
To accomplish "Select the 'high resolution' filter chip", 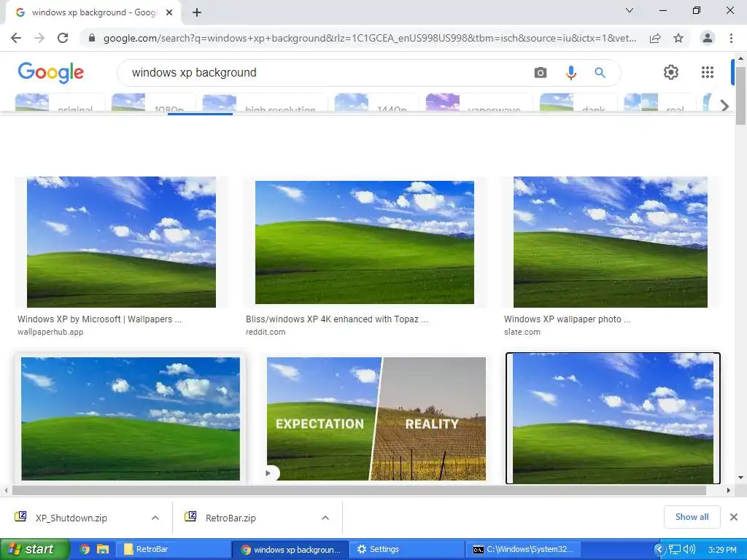I will [265, 102].
